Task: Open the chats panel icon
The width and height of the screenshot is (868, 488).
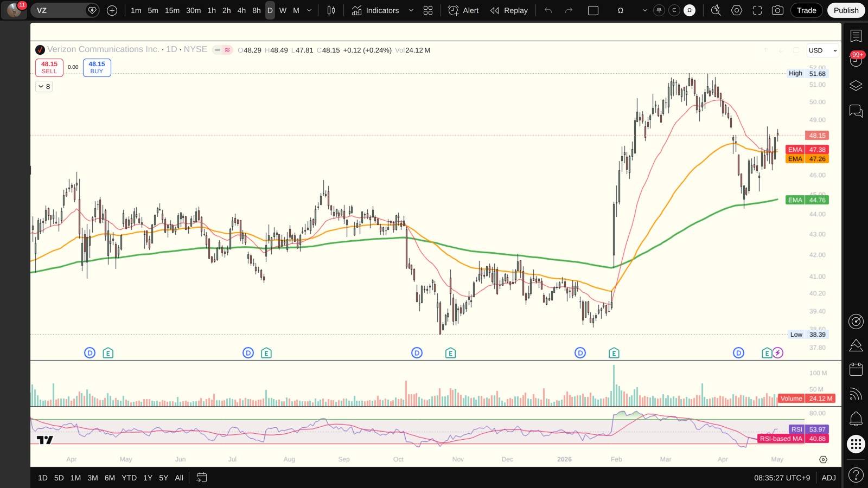Action: [x=856, y=111]
